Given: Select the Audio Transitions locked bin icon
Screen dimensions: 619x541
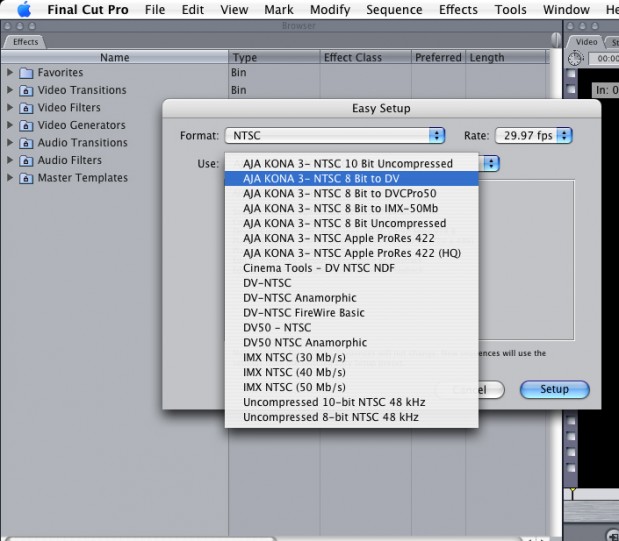Looking at the screenshot, I should coord(26,143).
